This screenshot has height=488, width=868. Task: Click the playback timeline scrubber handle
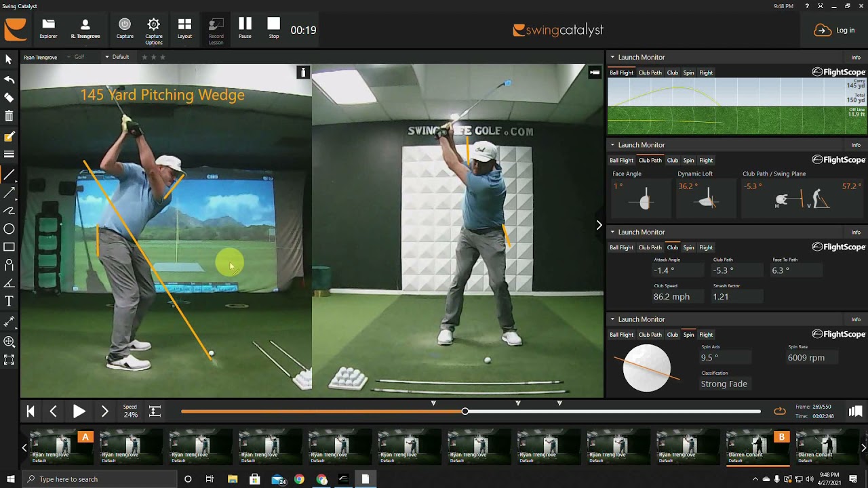coord(465,411)
